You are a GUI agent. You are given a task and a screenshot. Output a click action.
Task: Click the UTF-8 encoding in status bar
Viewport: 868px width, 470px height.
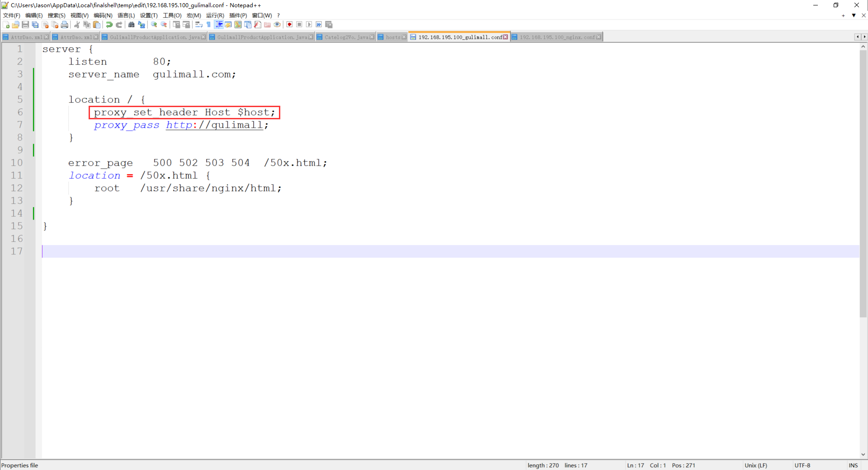click(x=802, y=465)
